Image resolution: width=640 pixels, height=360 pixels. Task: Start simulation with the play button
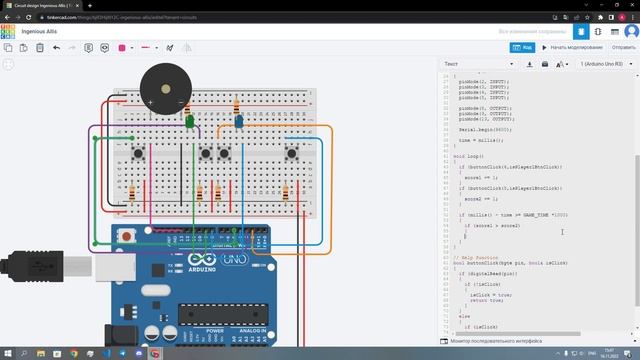point(572,48)
